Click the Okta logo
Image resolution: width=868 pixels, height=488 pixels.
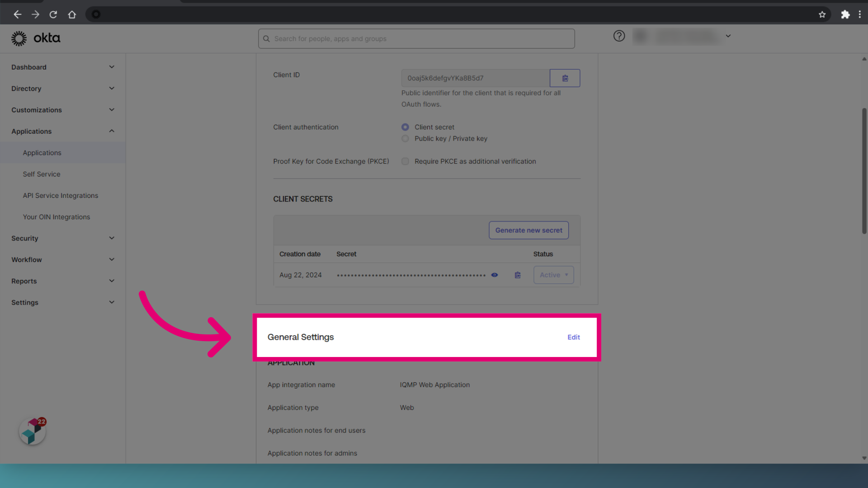36,38
